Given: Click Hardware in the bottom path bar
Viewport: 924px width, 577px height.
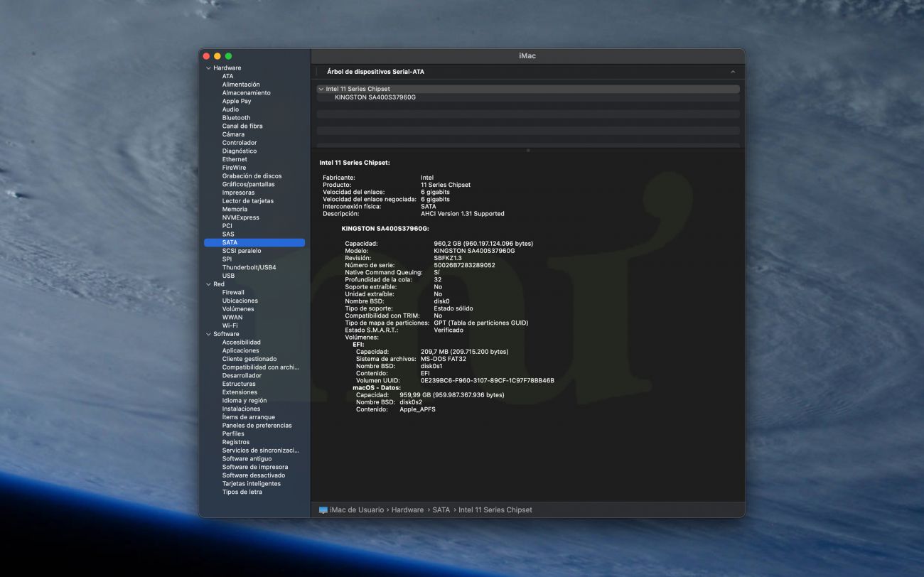Looking at the screenshot, I should point(407,510).
